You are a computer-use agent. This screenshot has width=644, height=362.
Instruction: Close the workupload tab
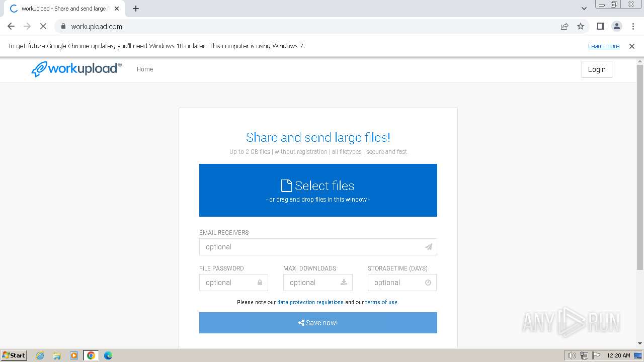pos(117,9)
